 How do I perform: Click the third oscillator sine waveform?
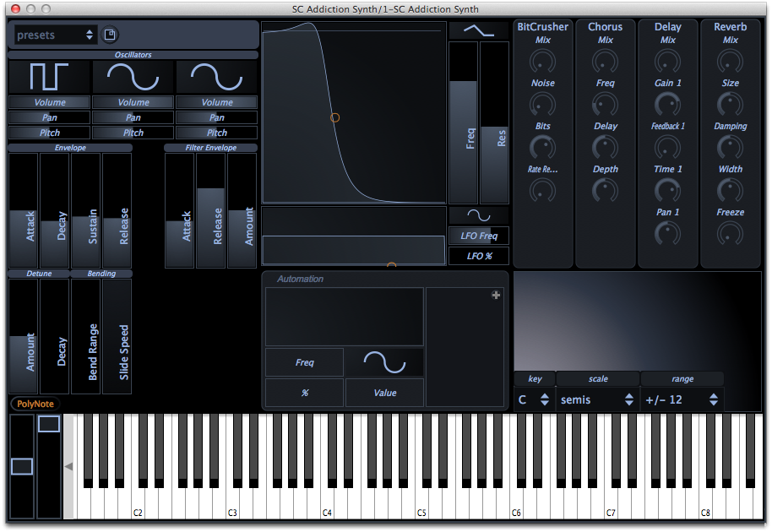pos(216,77)
